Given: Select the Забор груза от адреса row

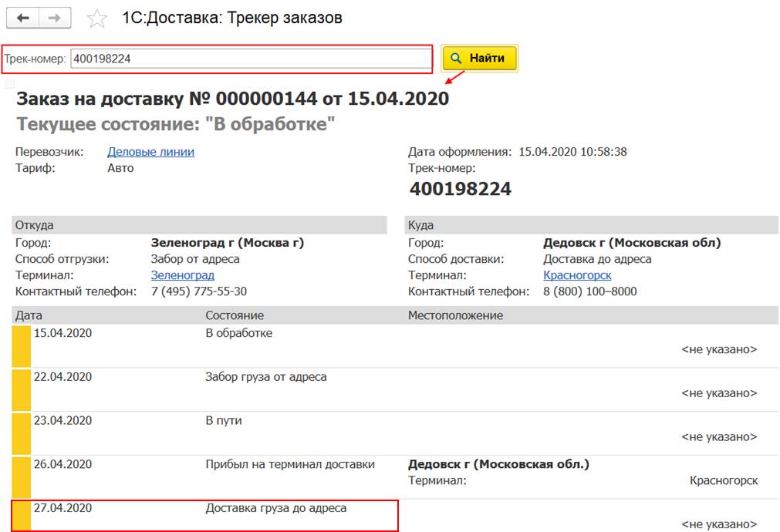Looking at the screenshot, I should 265,377.
